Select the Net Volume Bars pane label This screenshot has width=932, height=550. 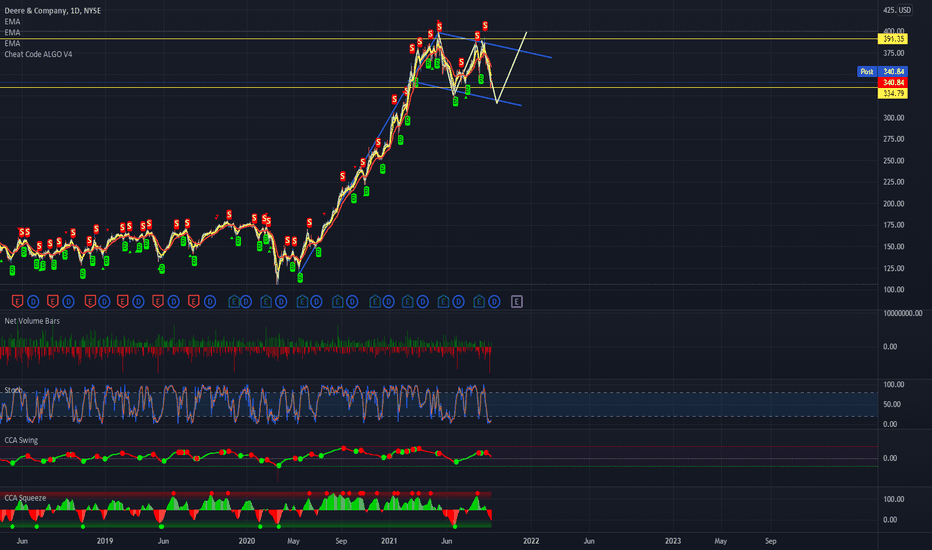32,321
